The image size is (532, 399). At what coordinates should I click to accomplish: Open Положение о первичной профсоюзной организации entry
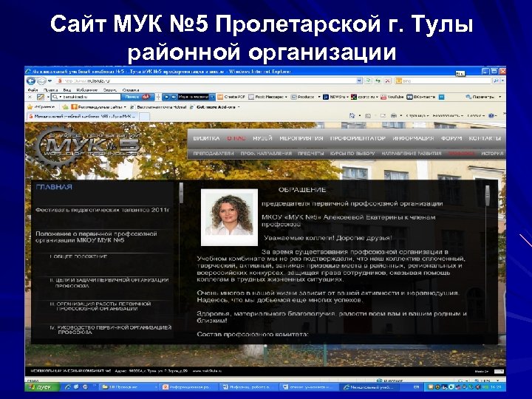point(96,237)
